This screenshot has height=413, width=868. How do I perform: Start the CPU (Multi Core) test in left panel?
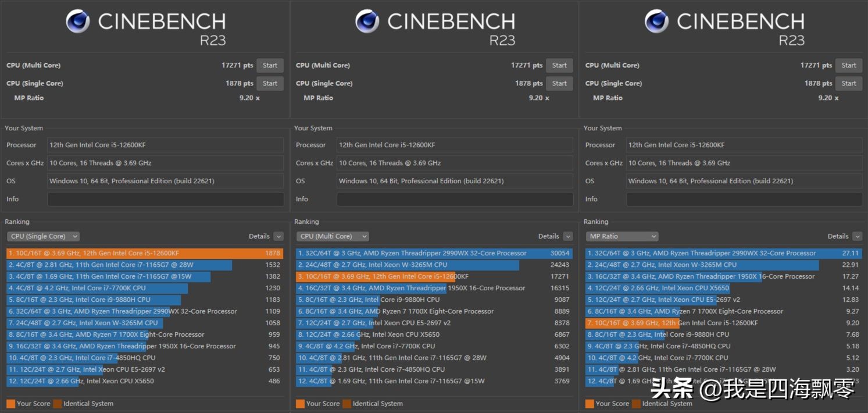(270, 65)
